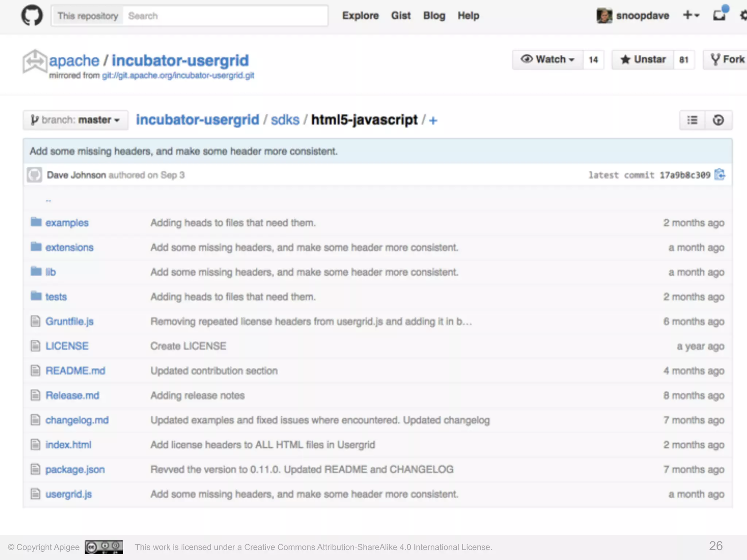View notifications inbox icon
This screenshot has width=747, height=560.
coord(720,14)
